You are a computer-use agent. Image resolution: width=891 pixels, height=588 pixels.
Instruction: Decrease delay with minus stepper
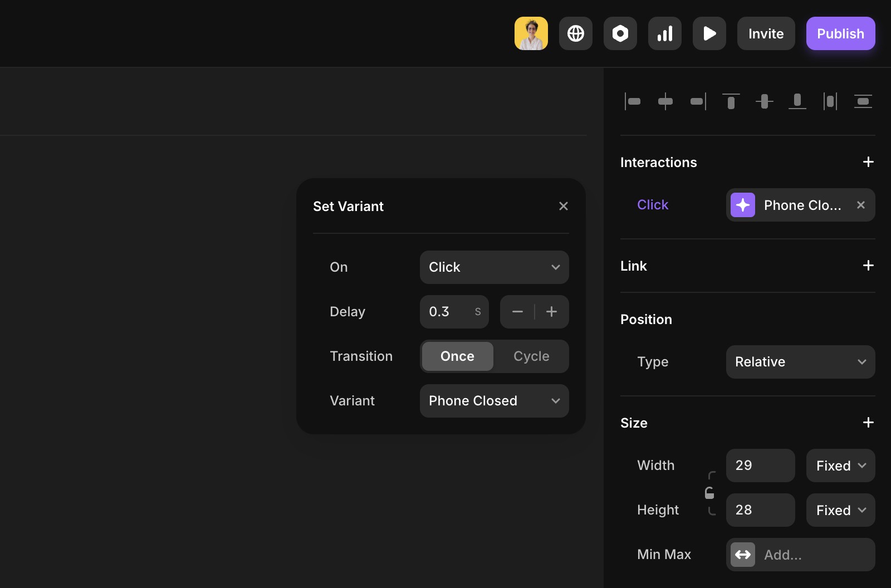point(517,312)
